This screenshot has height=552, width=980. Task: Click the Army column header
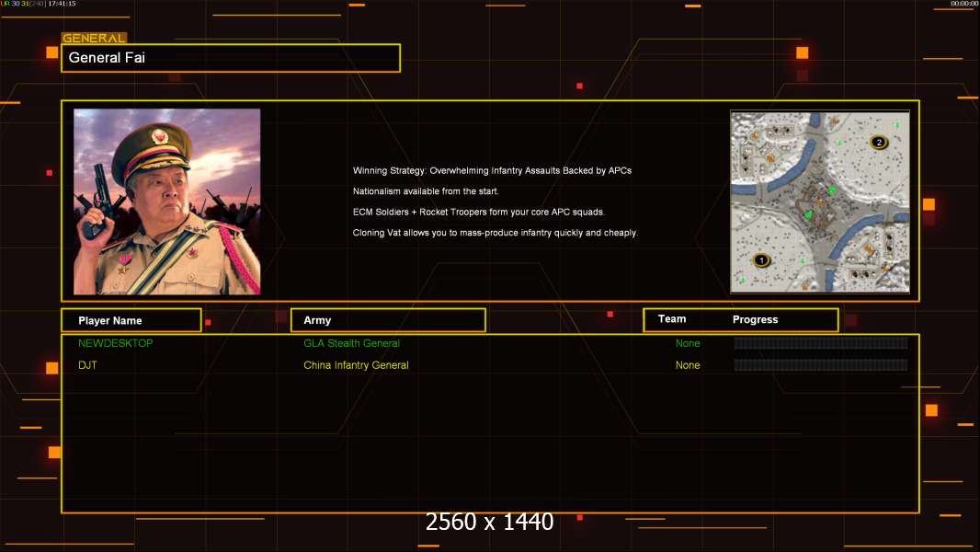click(x=388, y=320)
